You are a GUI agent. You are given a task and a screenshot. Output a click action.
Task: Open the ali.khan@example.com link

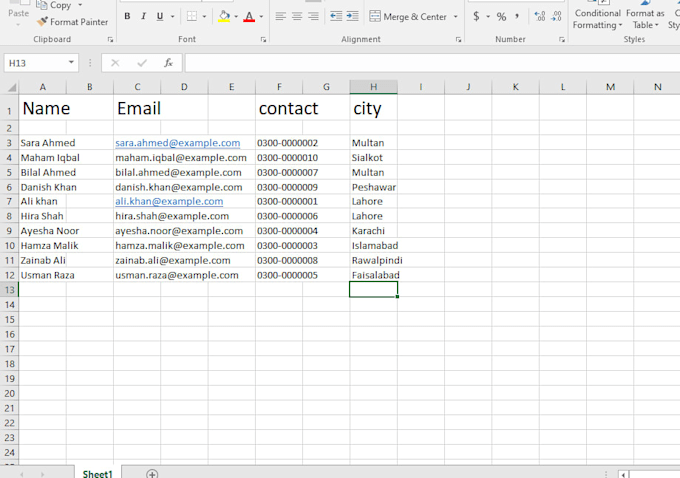[169, 201]
